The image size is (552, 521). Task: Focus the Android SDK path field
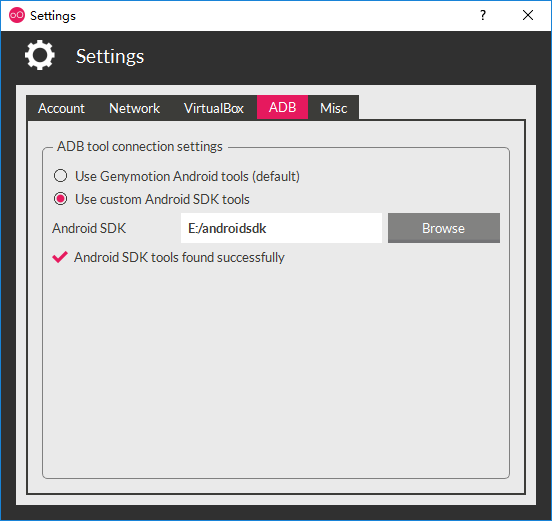click(x=281, y=228)
